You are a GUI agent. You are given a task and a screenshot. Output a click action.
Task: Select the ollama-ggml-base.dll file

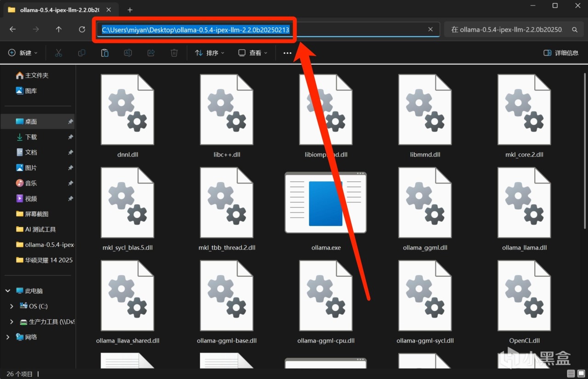(226, 302)
